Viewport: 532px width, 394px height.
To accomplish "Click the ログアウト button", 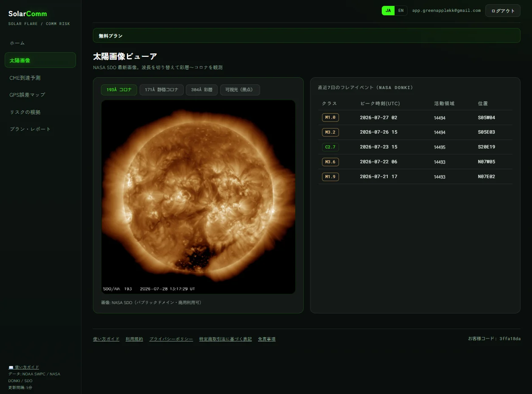I will [503, 11].
